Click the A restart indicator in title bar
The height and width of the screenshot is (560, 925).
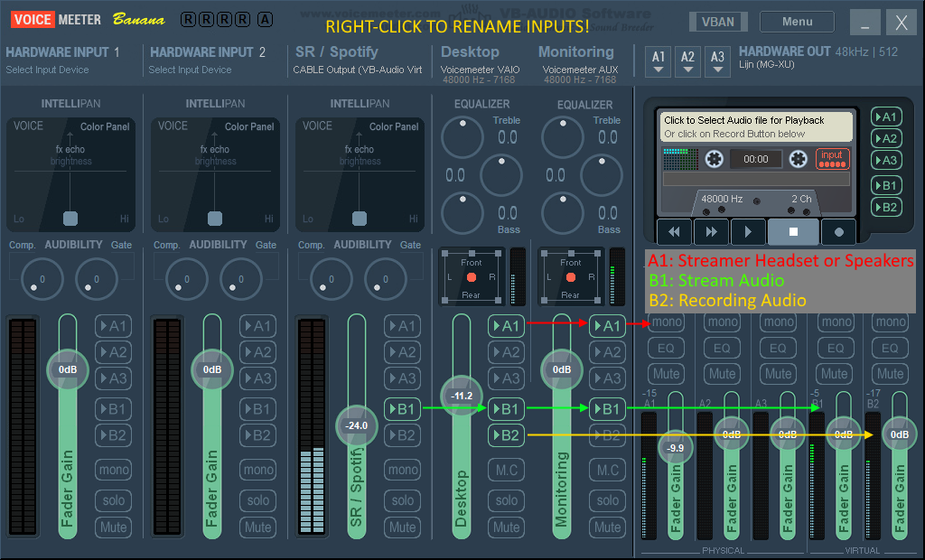265,20
